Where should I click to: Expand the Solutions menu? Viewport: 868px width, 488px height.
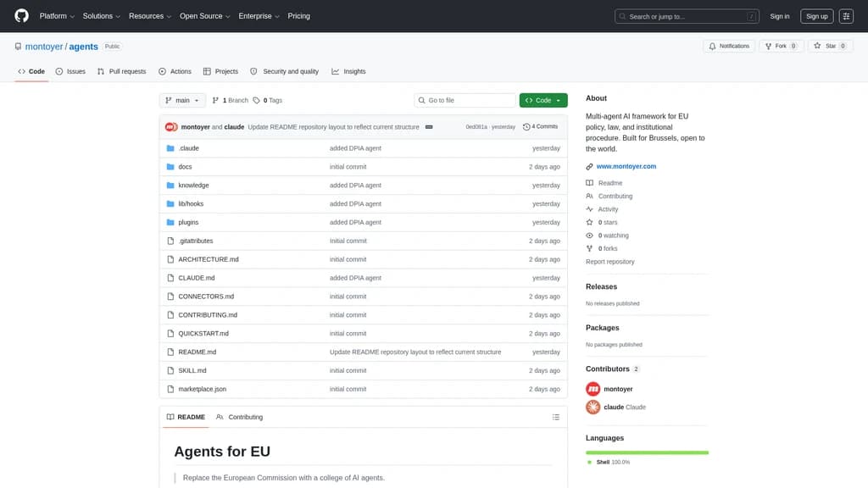(102, 16)
